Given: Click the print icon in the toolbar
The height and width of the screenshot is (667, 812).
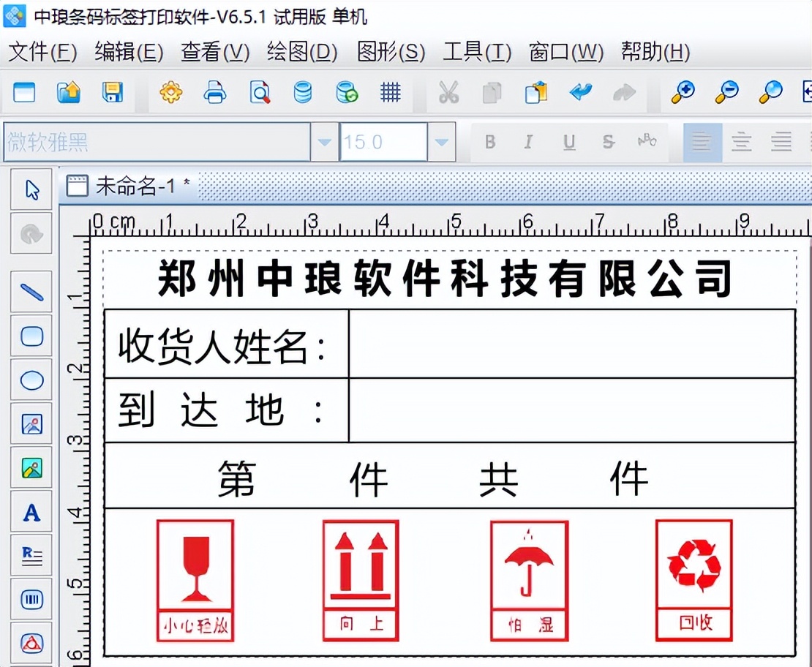Looking at the screenshot, I should pyautogui.click(x=214, y=93).
